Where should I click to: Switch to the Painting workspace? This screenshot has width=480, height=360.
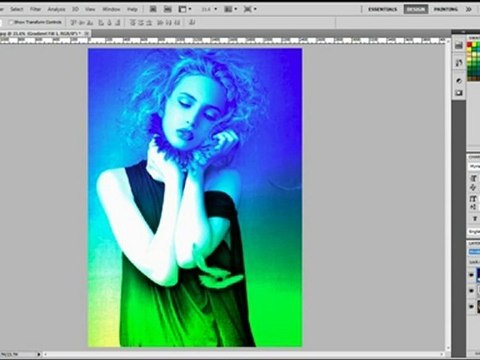[x=446, y=9]
